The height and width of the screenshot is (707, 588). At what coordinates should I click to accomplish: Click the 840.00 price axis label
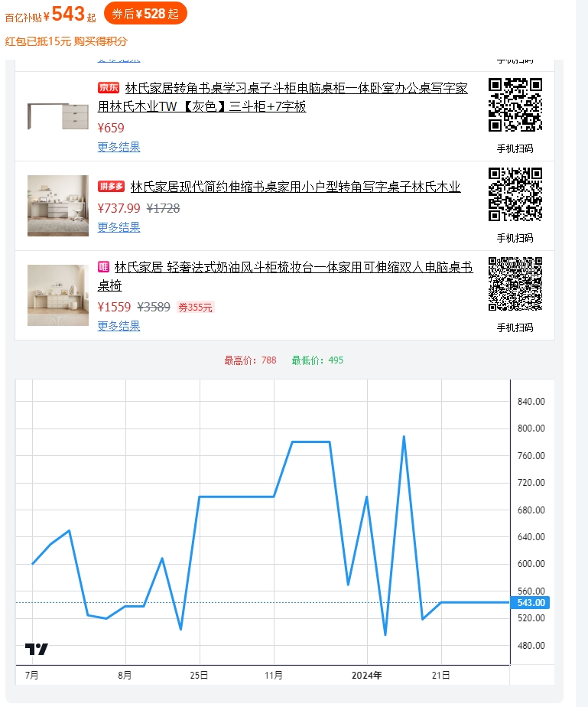[x=531, y=401]
